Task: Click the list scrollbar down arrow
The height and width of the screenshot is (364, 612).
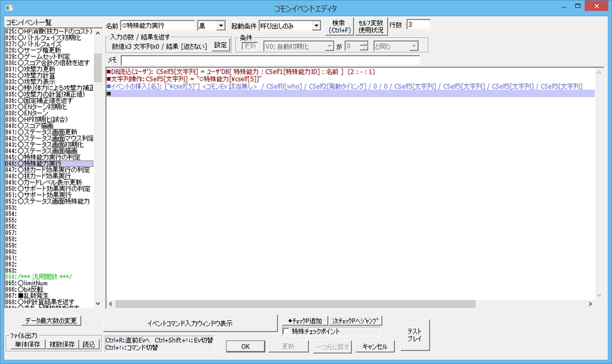Action: coord(97,304)
